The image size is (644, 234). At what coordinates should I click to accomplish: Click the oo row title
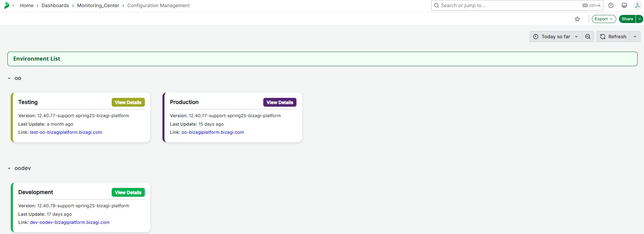click(x=18, y=78)
